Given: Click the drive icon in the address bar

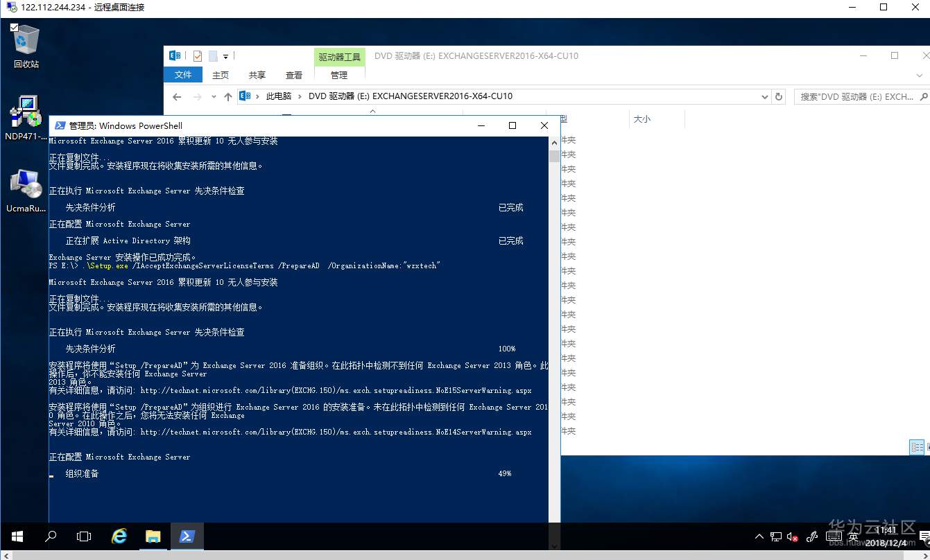Looking at the screenshot, I should [x=244, y=96].
